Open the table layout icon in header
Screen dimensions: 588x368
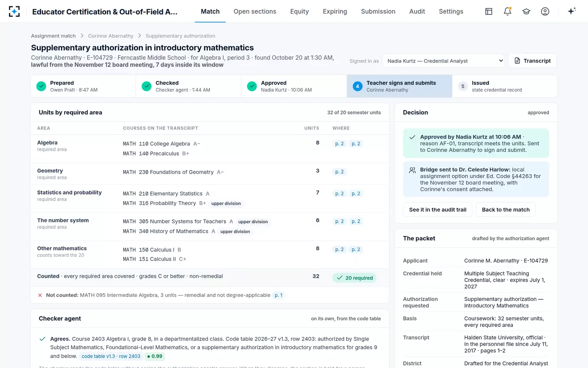pos(489,11)
